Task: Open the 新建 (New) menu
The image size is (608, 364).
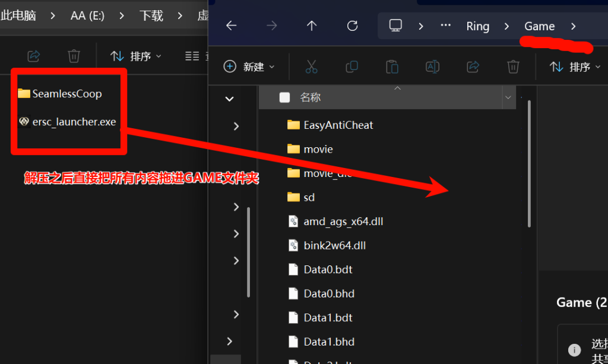Action: pos(249,67)
